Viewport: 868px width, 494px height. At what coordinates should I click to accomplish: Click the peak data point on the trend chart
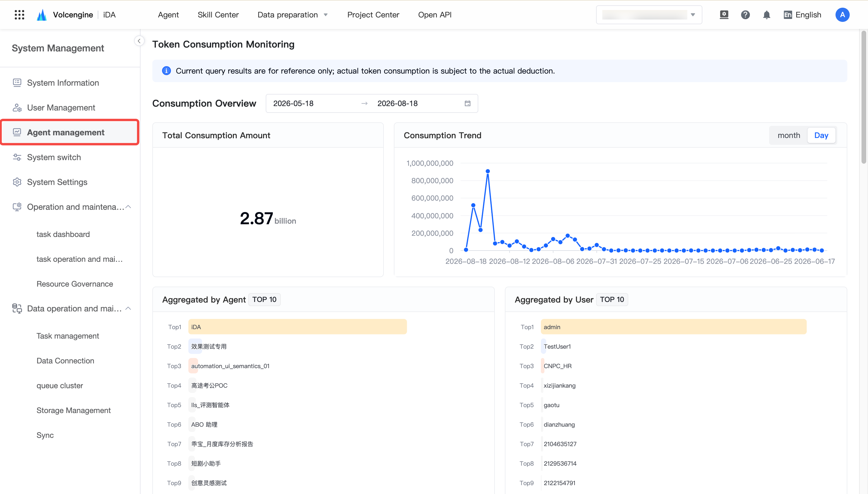click(x=487, y=171)
